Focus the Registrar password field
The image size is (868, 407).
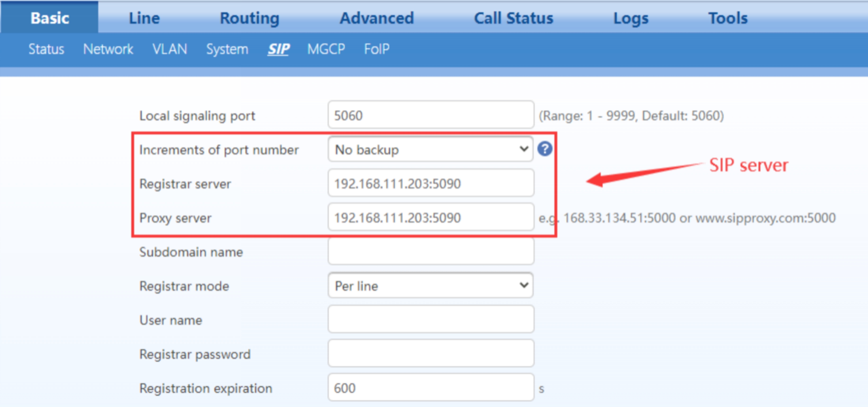[430, 354]
